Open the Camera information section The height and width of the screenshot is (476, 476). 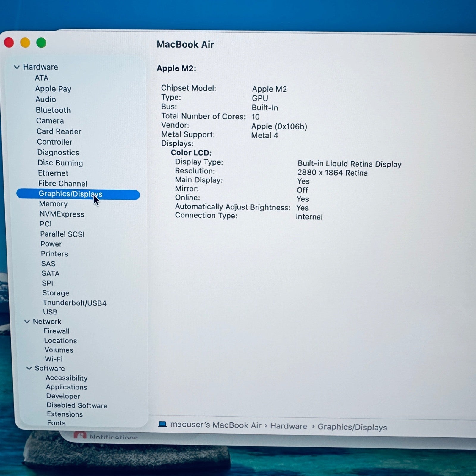(x=50, y=121)
